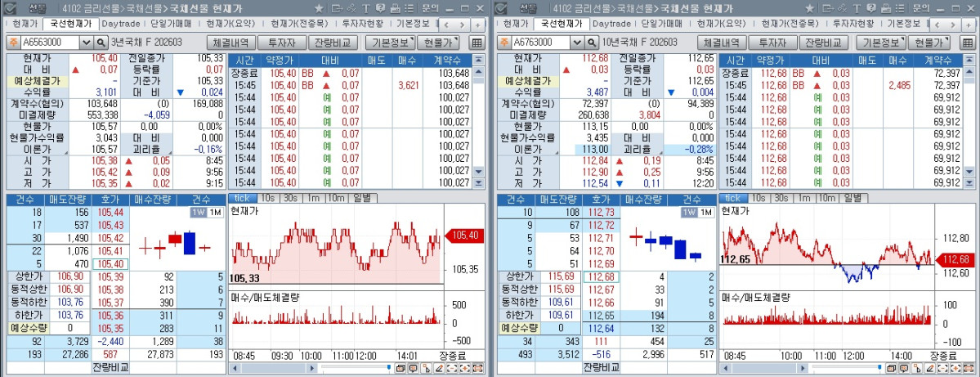Toggle 1M candle view in the 10-year order book
The image size is (980, 377).
(x=705, y=212)
